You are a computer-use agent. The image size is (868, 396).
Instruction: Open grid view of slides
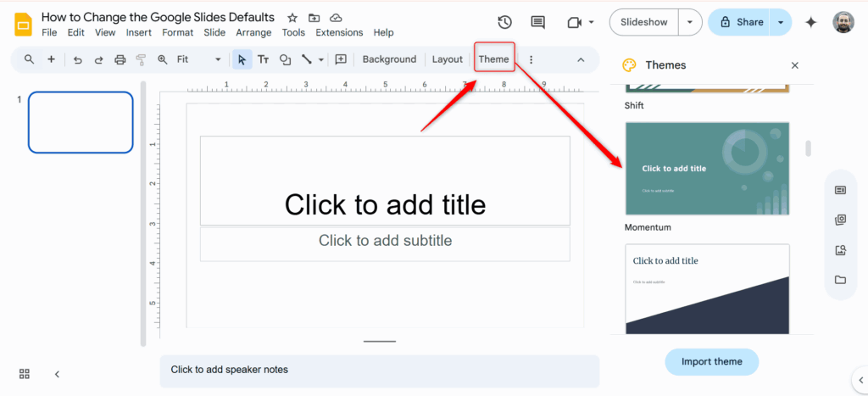click(25, 374)
